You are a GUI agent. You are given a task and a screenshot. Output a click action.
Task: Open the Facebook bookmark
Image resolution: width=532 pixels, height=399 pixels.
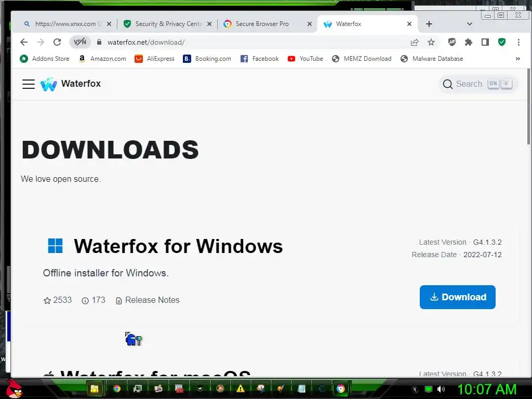260,59
